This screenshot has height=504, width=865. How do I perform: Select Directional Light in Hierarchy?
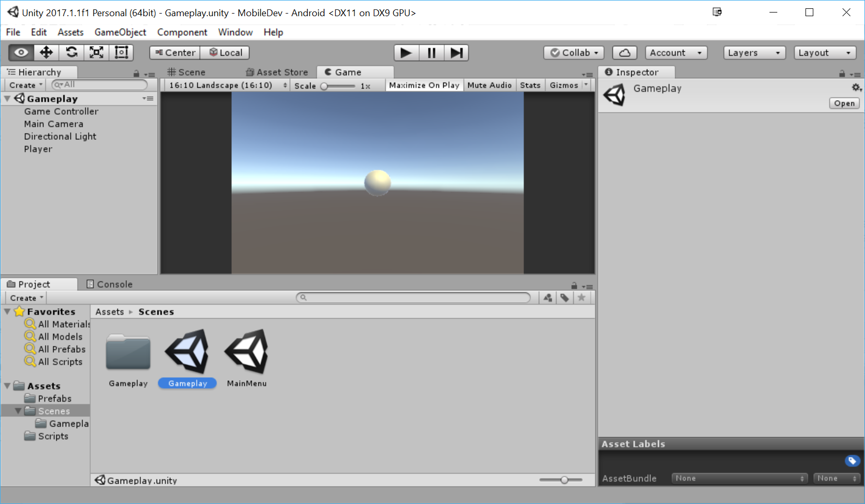tap(60, 137)
